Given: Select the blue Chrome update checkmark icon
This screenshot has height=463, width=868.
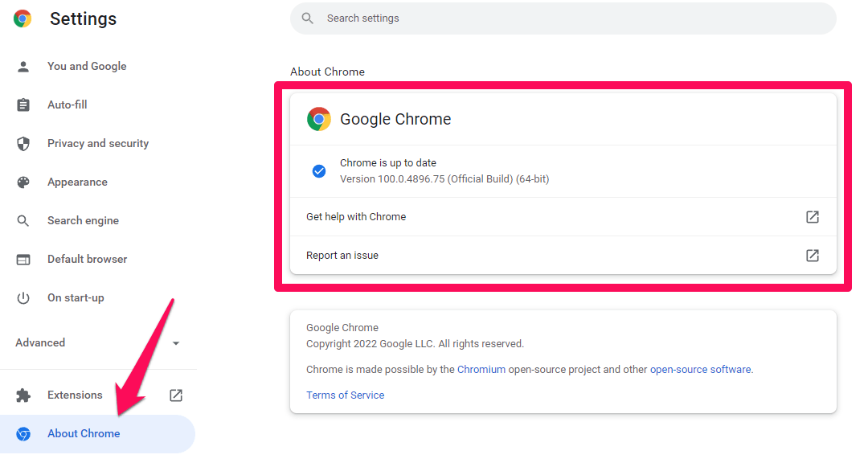Looking at the screenshot, I should pos(319,171).
